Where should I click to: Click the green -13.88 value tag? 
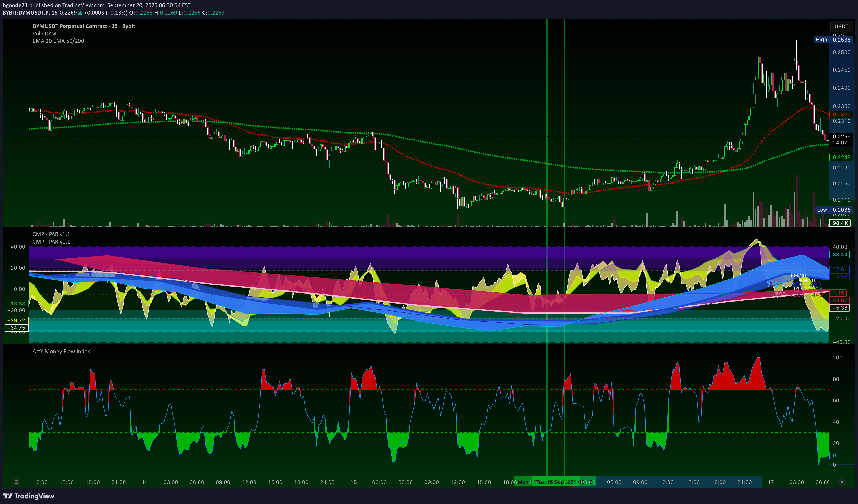pos(16,304)
